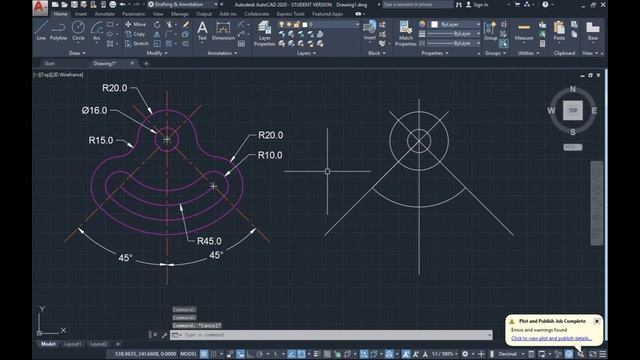Toggle 2D object snap
Screen dimensions: 640x360
pos(301,354)
